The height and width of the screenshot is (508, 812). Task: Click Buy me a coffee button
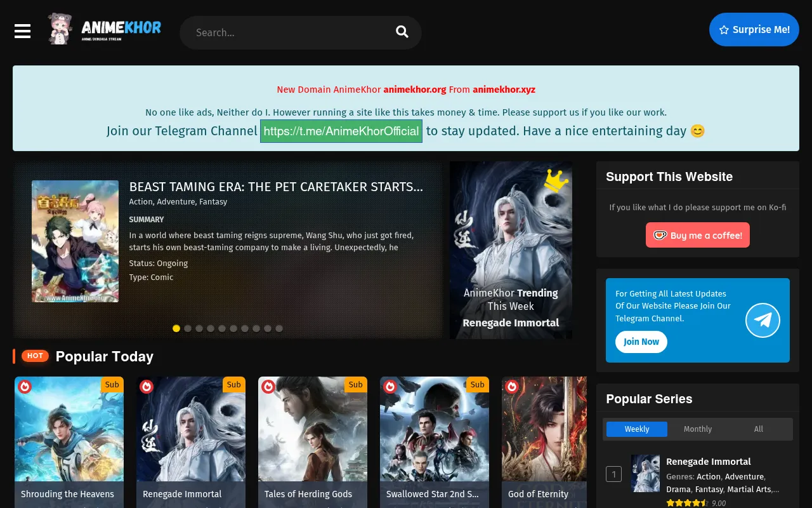coord(698,235)
